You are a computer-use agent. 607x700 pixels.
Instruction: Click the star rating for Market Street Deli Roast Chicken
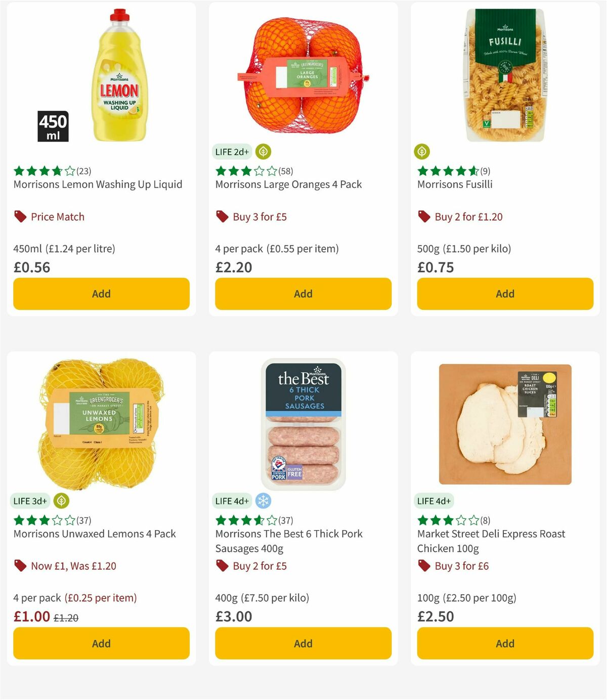point(444,520)
